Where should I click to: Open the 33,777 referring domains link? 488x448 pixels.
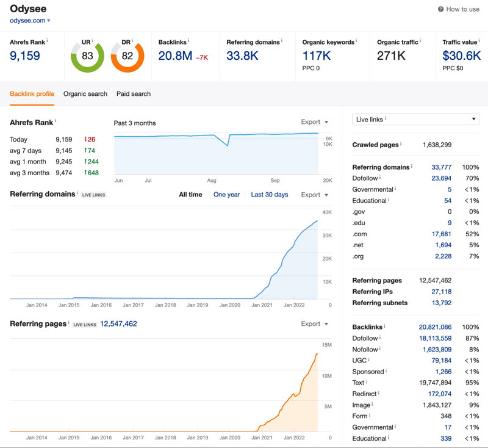tap(441, 167)
